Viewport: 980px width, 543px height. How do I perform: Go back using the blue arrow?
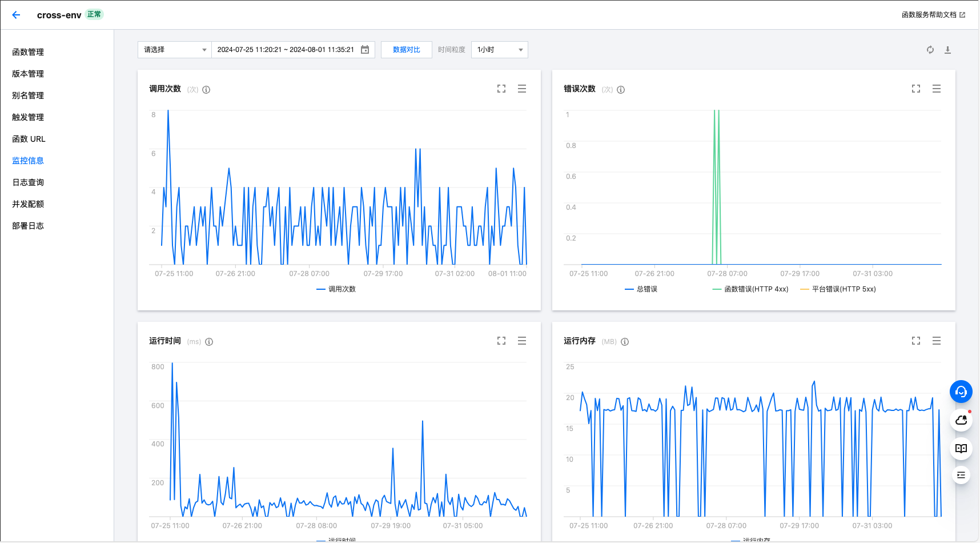tap(16, 15)
